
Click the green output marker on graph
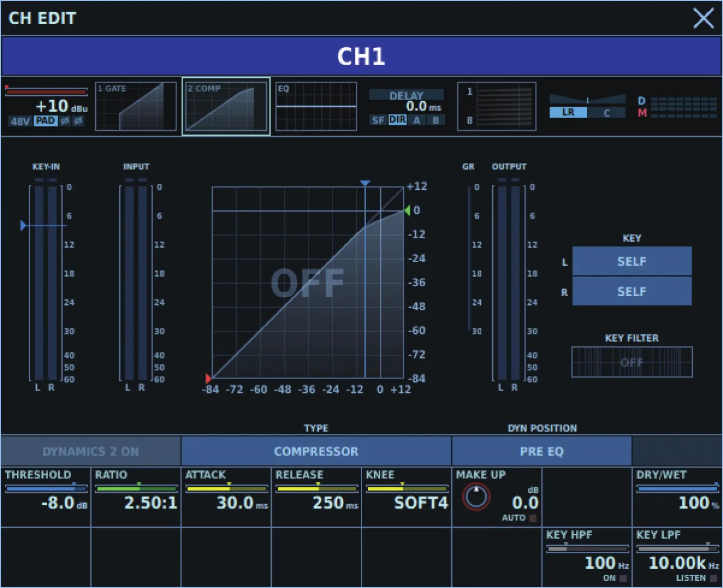tap(407, 210)
